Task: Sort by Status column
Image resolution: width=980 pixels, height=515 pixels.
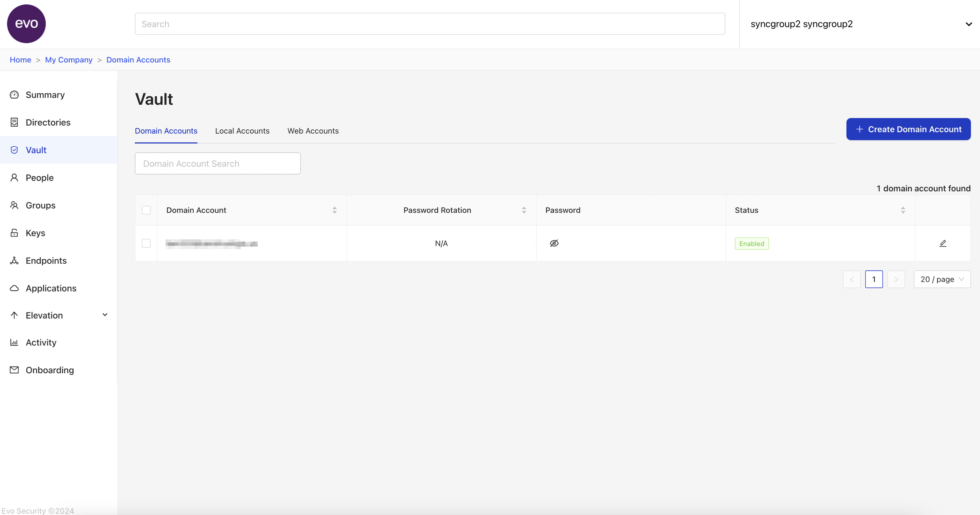Action: (x=903, y=210)
